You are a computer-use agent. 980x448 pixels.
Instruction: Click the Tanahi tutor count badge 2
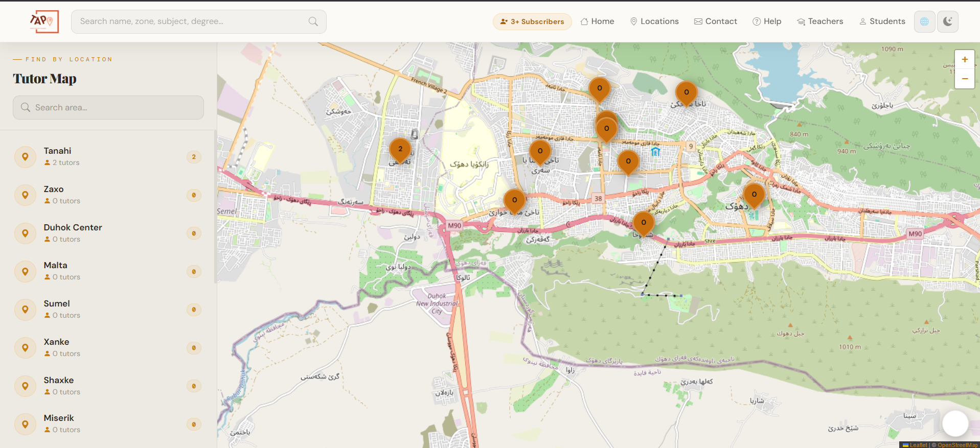click(x=194, y=157)
